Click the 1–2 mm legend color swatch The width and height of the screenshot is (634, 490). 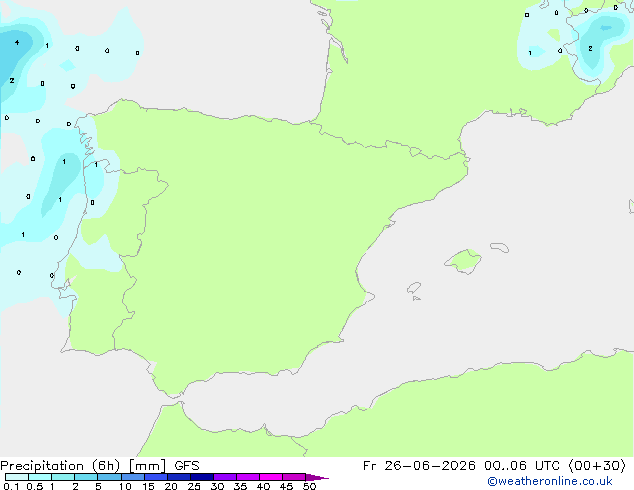[x=63, y=477]
